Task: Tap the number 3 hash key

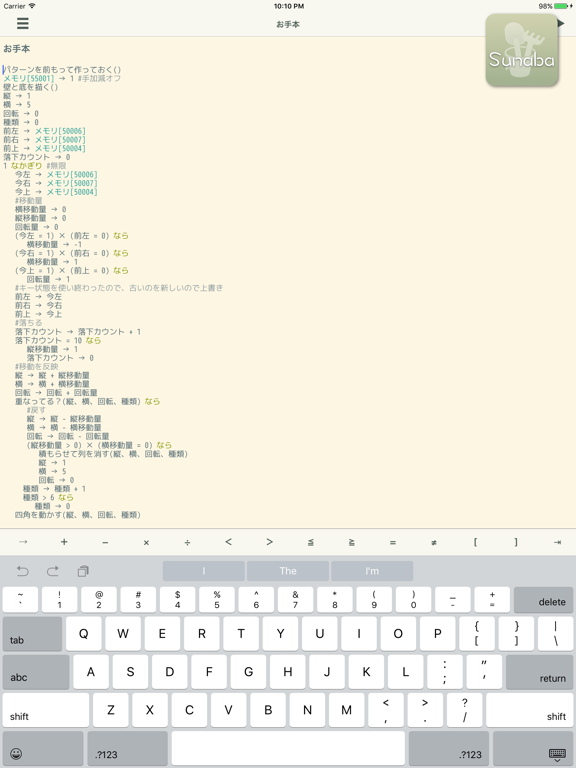Action: 138,600
